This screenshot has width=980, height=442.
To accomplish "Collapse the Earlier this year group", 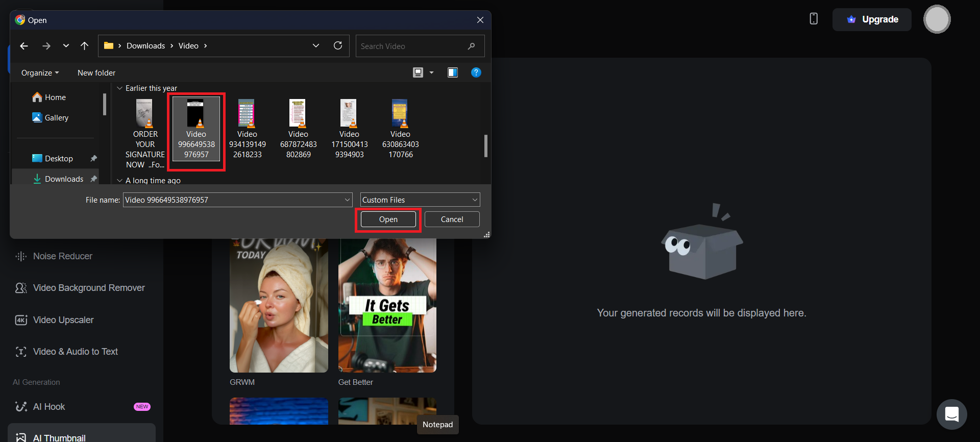I will coord(120,88).
